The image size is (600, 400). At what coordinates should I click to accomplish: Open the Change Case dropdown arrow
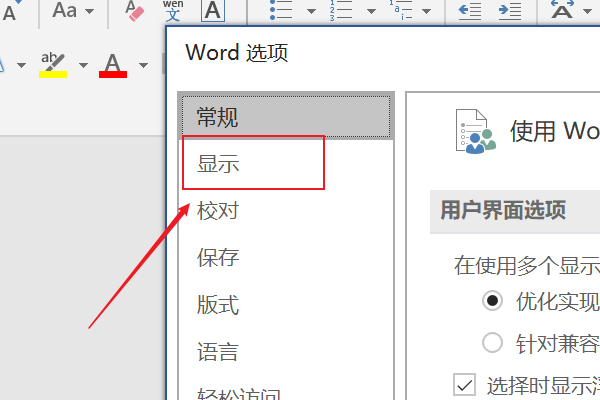point(89,11)
